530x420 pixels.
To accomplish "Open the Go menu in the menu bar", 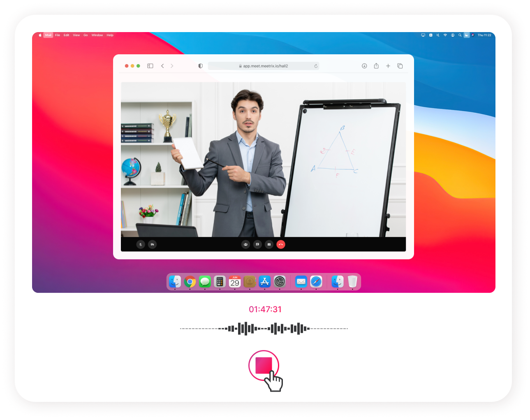I will coord(86,35).
